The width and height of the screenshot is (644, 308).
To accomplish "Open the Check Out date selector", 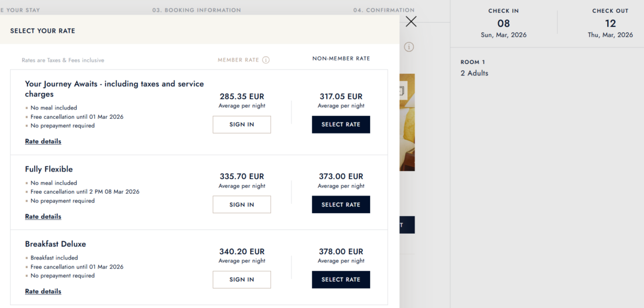I will pos(610,24).
